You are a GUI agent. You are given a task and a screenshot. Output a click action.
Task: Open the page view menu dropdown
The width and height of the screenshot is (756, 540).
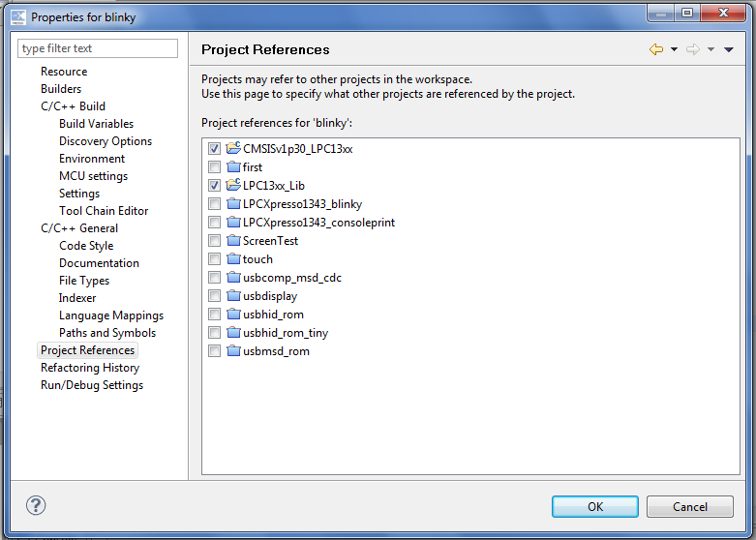(x=729, y=50)
